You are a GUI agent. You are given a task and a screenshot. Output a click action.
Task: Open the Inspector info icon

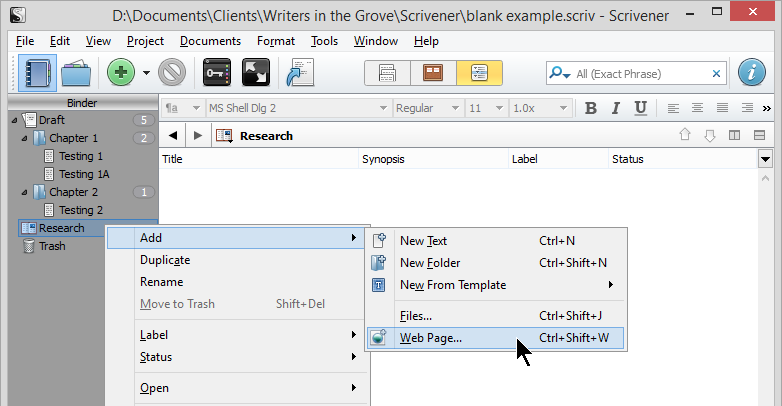[x=753, y=74]
